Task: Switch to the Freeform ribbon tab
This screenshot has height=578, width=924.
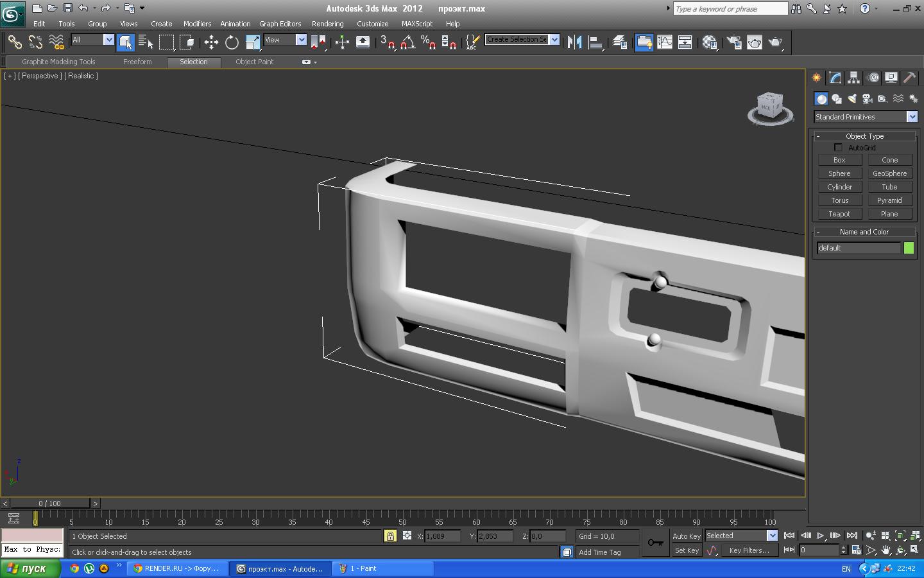Action: (137, 62)
